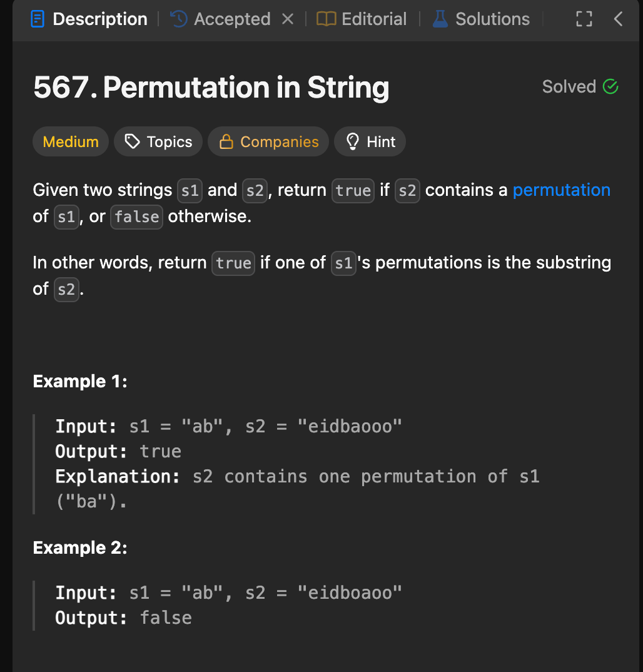The height and width of the screenshot is (672, 643).
Task: Open the Editorial tab
Action: click(362, 19)
